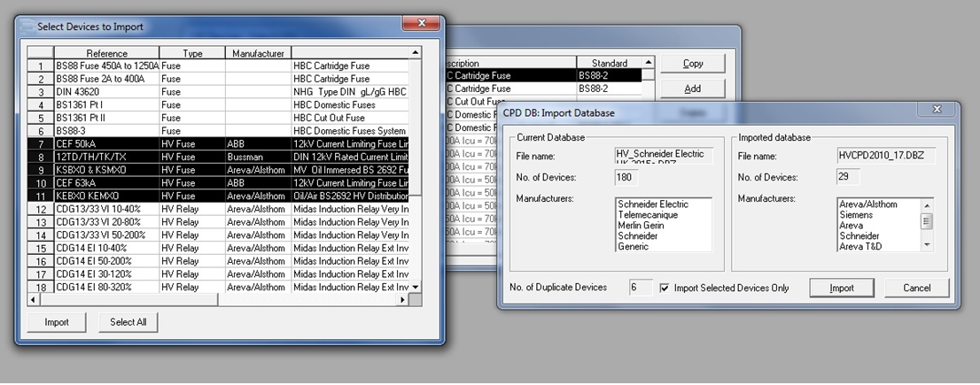The width and height of the screenshot is (980, 385).
Task: Select BS1361 Pt I reference
Action: pos(107,104)
